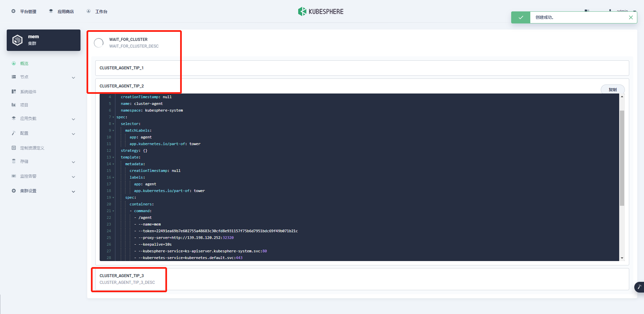Expand the 配置 menu chevron
The image size is (644, 314).
click(73, 134)
